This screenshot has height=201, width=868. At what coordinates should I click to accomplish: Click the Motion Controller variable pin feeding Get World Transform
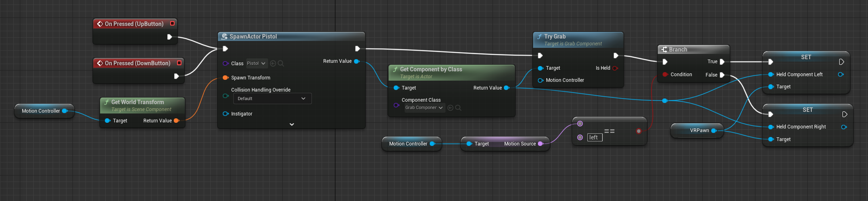(65, 111)
